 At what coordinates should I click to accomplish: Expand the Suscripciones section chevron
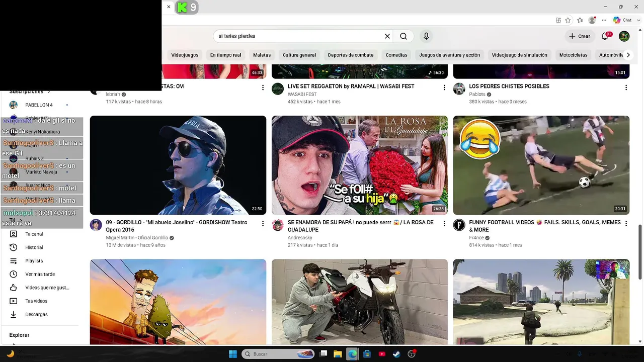coord(49,92)
